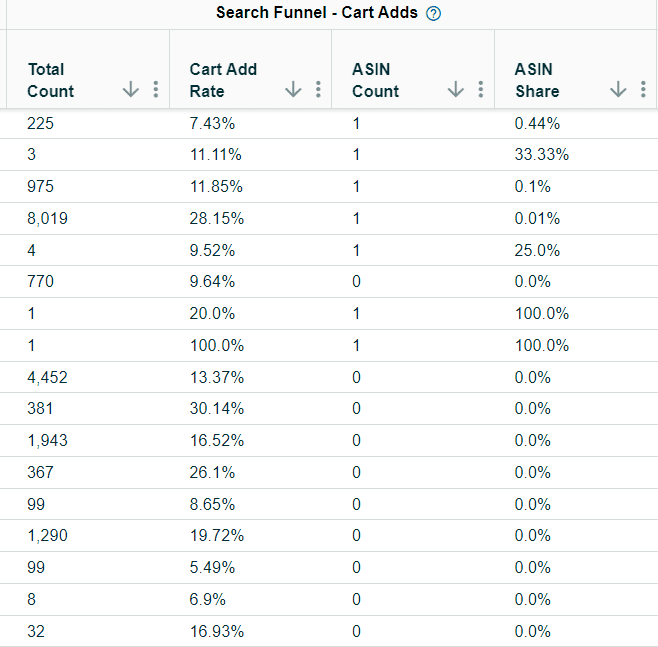
Task: Sort by ASIN Share arrow icon
Action: 618,90
